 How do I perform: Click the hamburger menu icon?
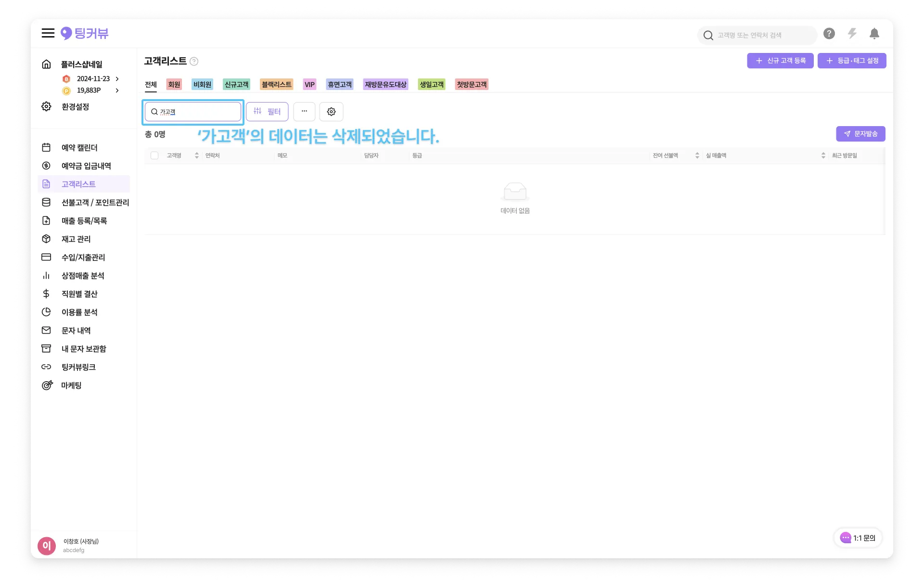pos(48,33)
